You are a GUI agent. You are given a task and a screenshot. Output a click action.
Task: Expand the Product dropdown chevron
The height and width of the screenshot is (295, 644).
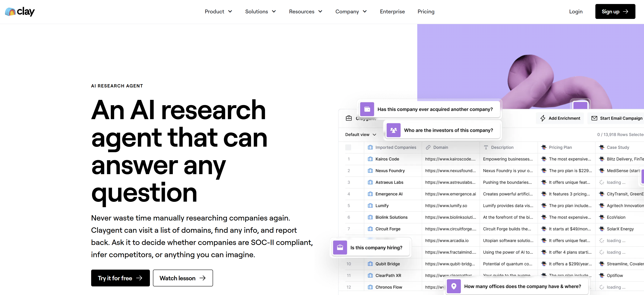point(230,11)
